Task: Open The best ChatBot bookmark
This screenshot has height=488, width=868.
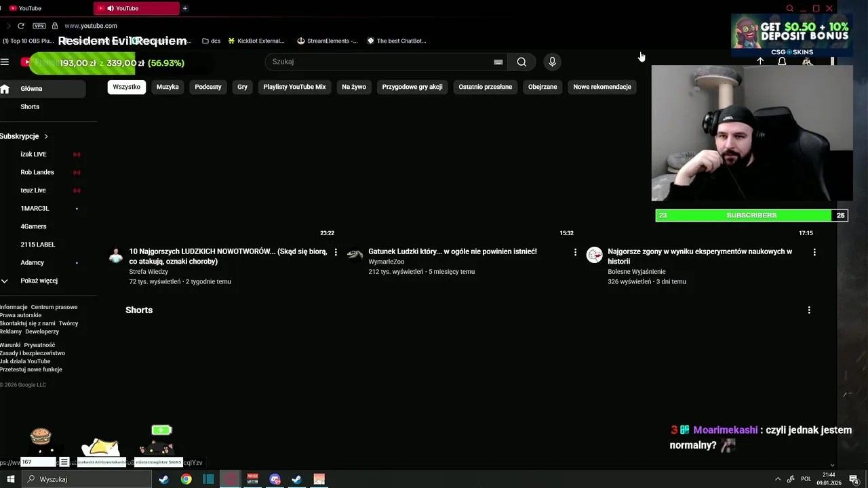Action: pos(397,41)
